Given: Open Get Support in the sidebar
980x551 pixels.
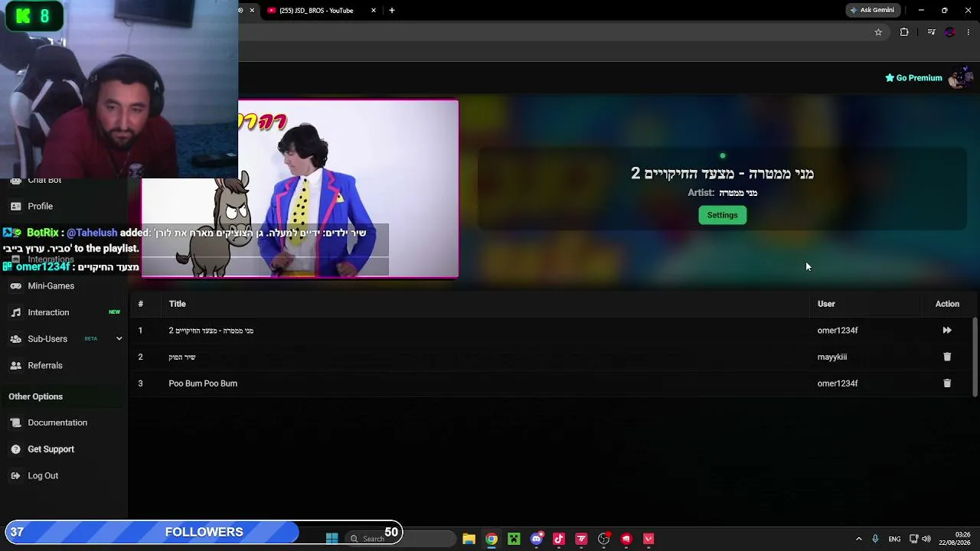Looking at the screenshot, I should click(x=51, y=449).
